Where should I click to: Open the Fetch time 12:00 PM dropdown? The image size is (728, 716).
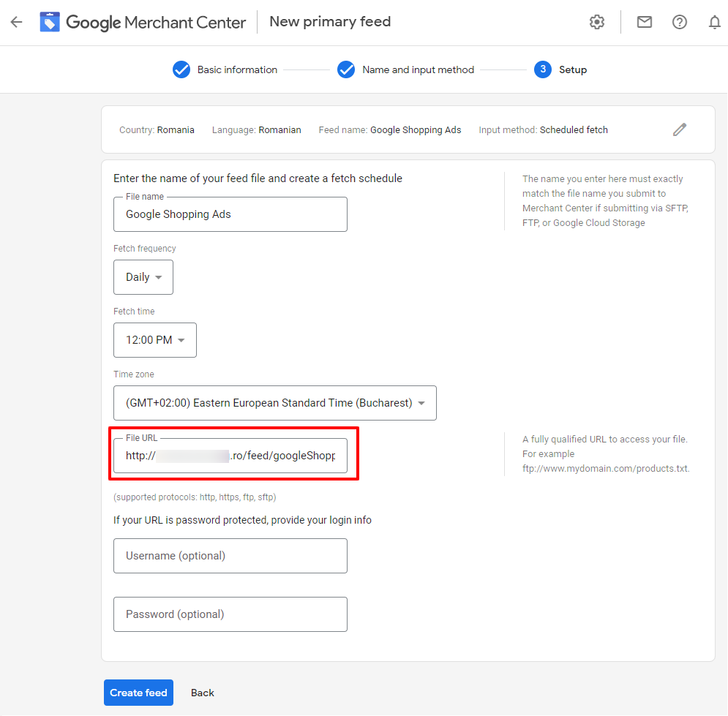(x=155, y=340)
